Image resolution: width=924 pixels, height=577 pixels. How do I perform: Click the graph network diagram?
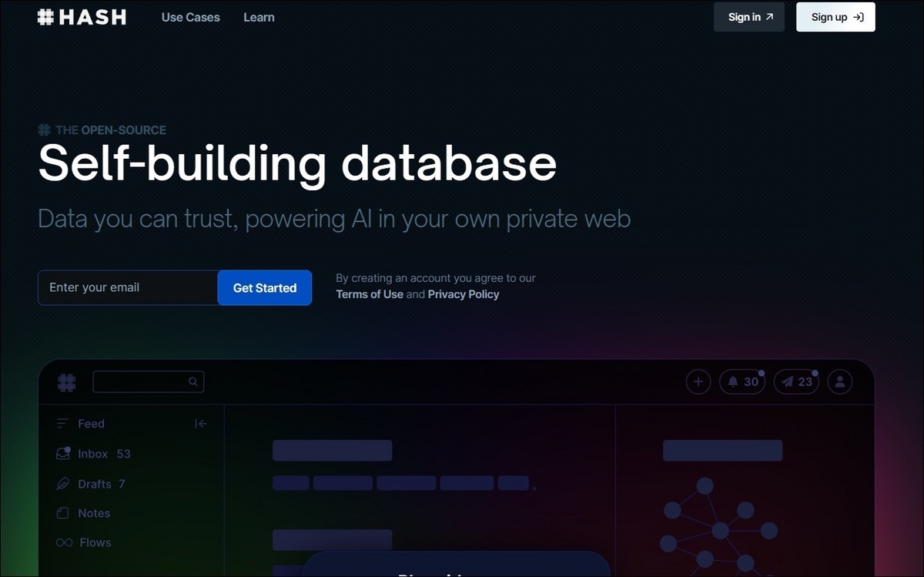click(x=718, y=525)
